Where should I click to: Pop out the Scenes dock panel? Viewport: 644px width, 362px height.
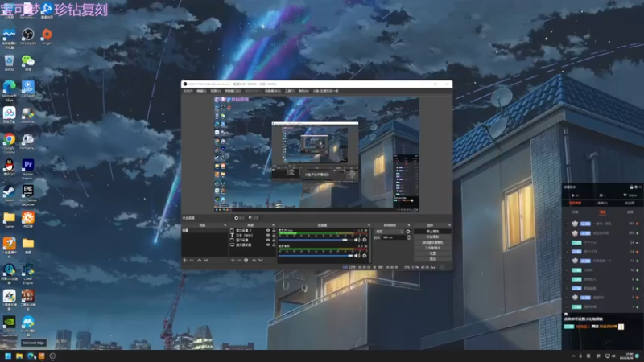coord(225,225)
